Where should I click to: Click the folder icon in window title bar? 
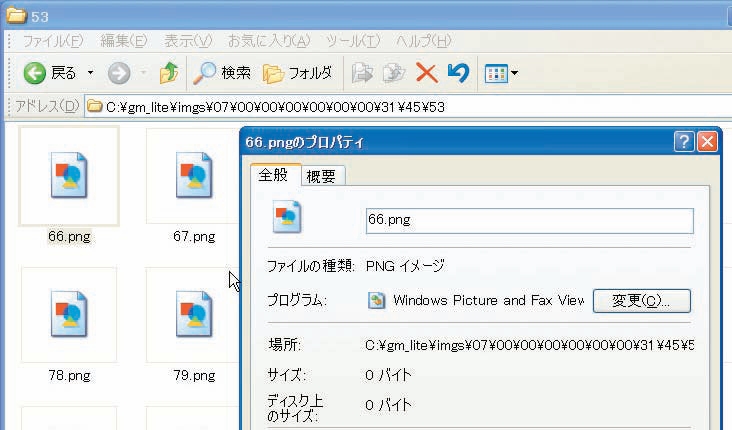(16, 15)
